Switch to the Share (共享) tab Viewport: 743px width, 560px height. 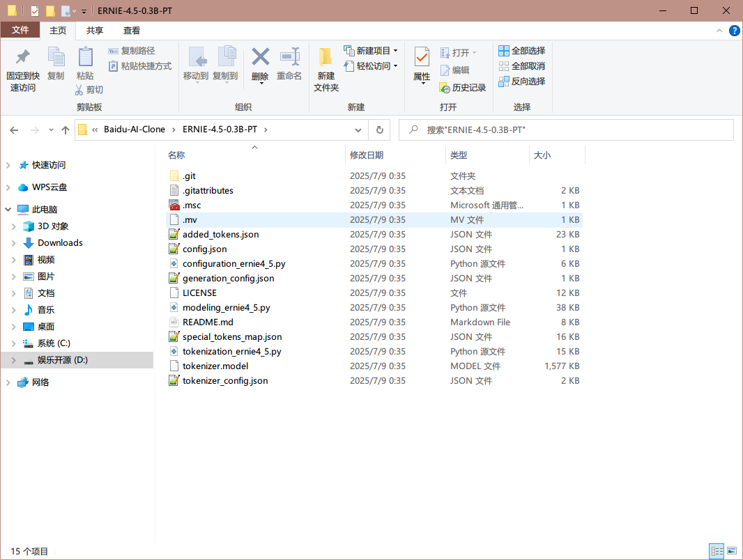pyautogui.click(x=94, y=30)
